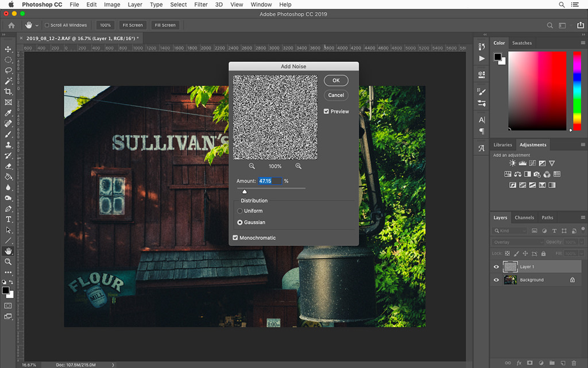Viewport: 588px width, 368px height.
Task: Select the Pen tool
Action: pyautogui.click(x=8, y=208)
